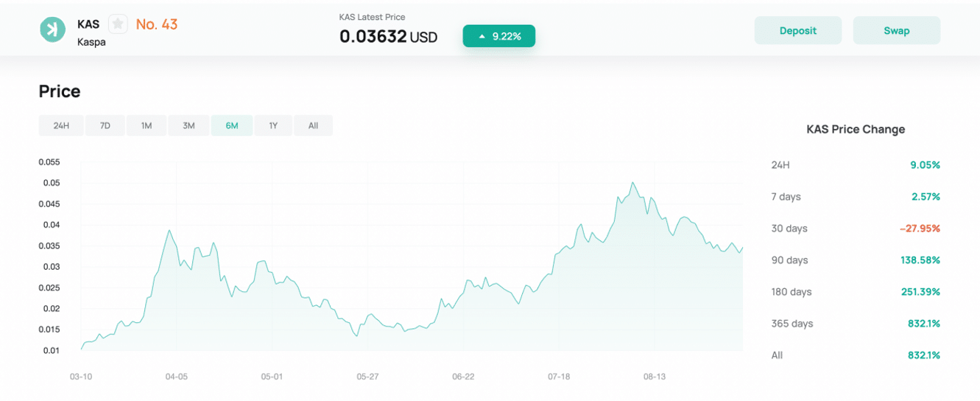Click the 30 days -27.95% row
Image resolution: width=980 pixels, height=401 pixels.
point(856,229)
